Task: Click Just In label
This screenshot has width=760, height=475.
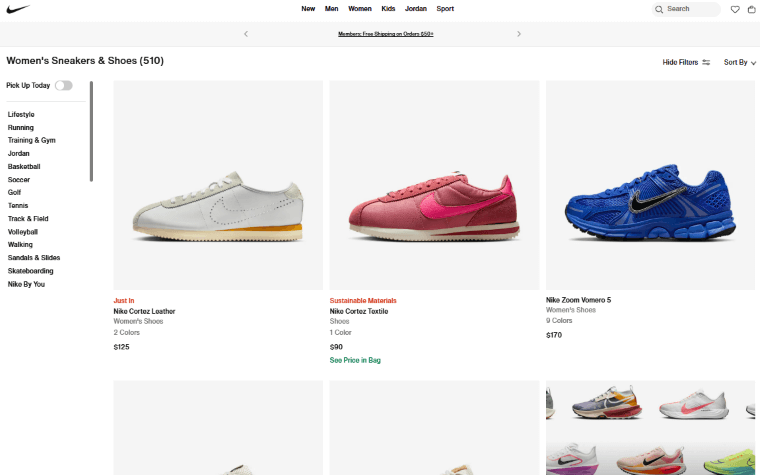Action: point(124,301)
